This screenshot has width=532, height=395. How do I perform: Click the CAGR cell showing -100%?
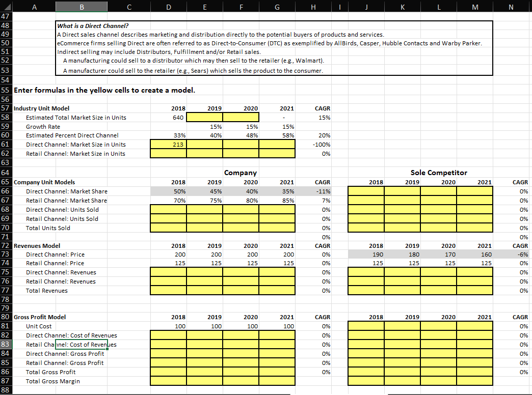tap(313, 144)
